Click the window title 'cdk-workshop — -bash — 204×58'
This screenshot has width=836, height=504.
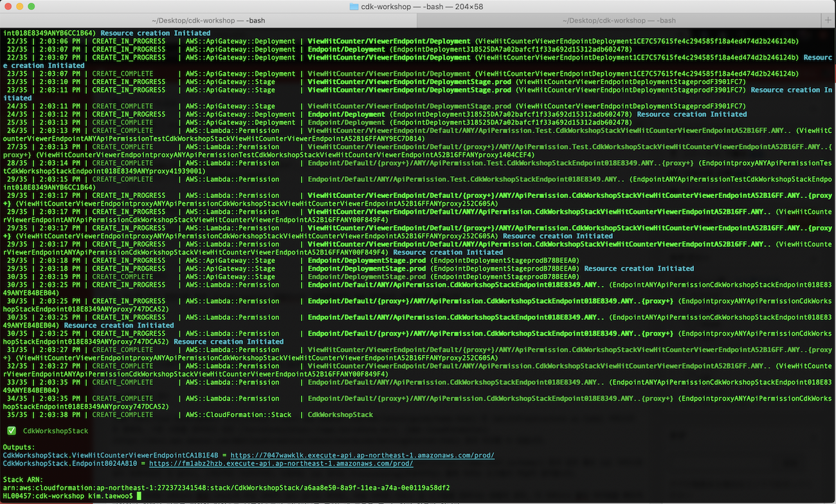pyautogui.click(x=422, y=6)
